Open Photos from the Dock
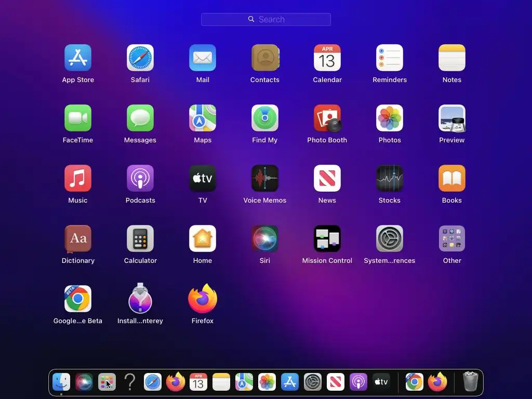The width and height of the screenshot is (532, 399). coord(267,382)
